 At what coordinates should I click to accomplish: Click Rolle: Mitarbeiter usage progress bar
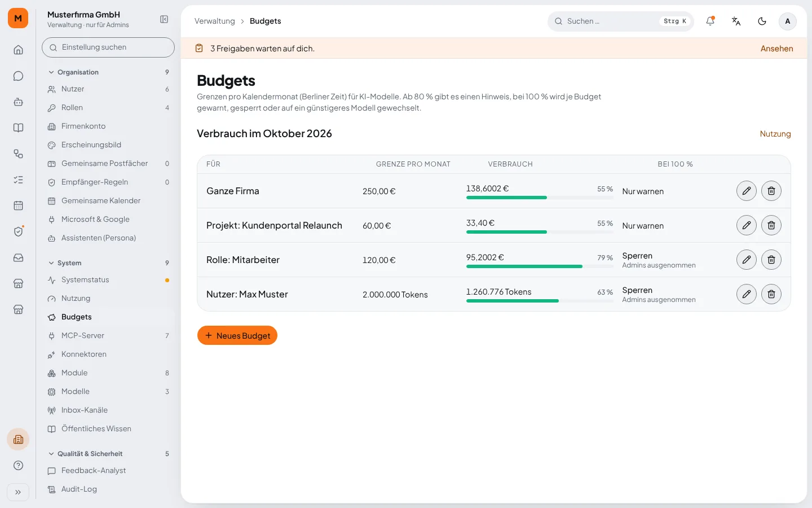(x=540, y=266)
